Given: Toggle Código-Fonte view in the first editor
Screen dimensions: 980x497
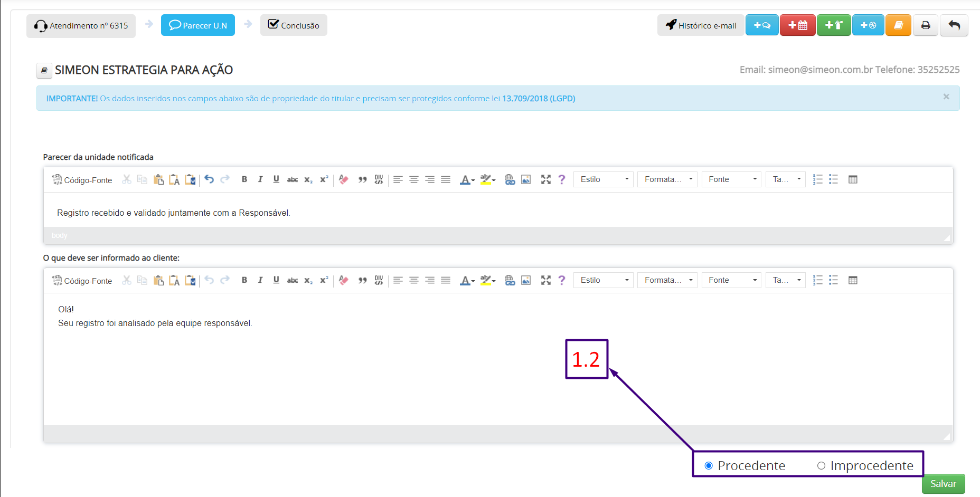Looking at the screenshot, I should pyautogui.click(x=82, y=179).
